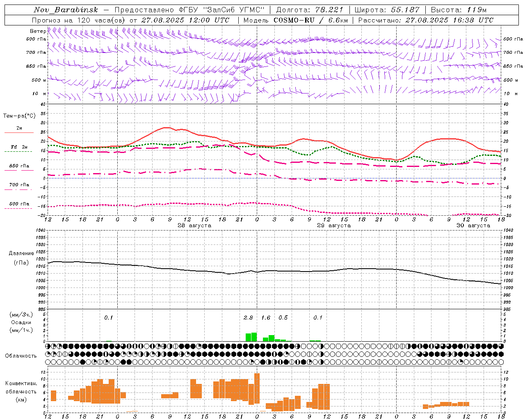This screenshot has height=420, width=525.
Task: Click '0.1' precipitation value before 28 августа midnight
Action: click(108, 317)
